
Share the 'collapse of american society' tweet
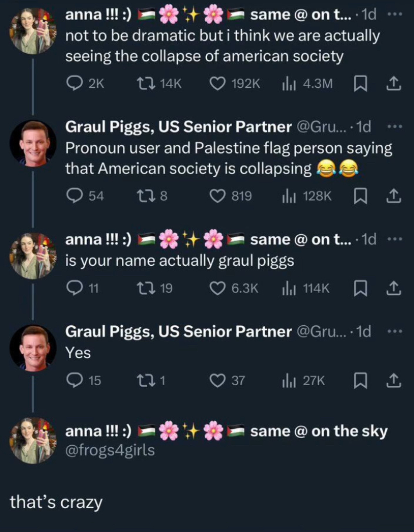pyautogui.click(x=393, y=84)
